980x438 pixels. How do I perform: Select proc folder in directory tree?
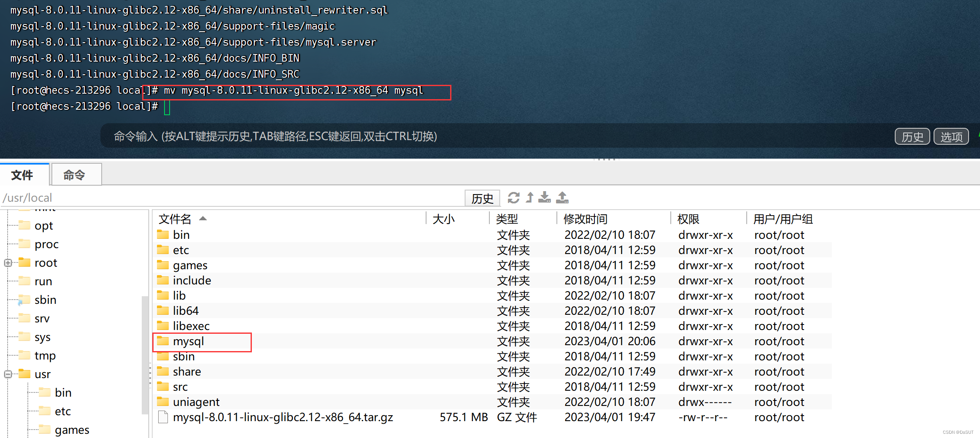click(46, 244)
